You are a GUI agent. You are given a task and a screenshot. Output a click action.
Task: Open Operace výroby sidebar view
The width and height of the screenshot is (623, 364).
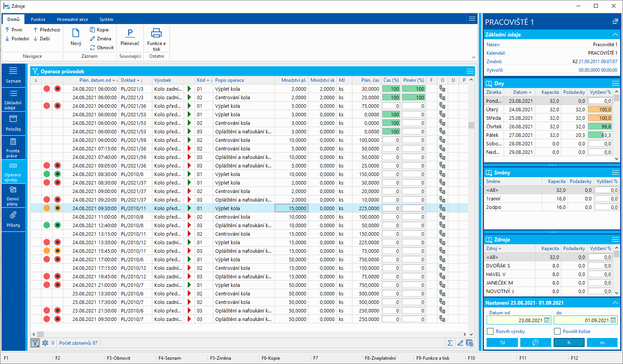click(13, 171)
